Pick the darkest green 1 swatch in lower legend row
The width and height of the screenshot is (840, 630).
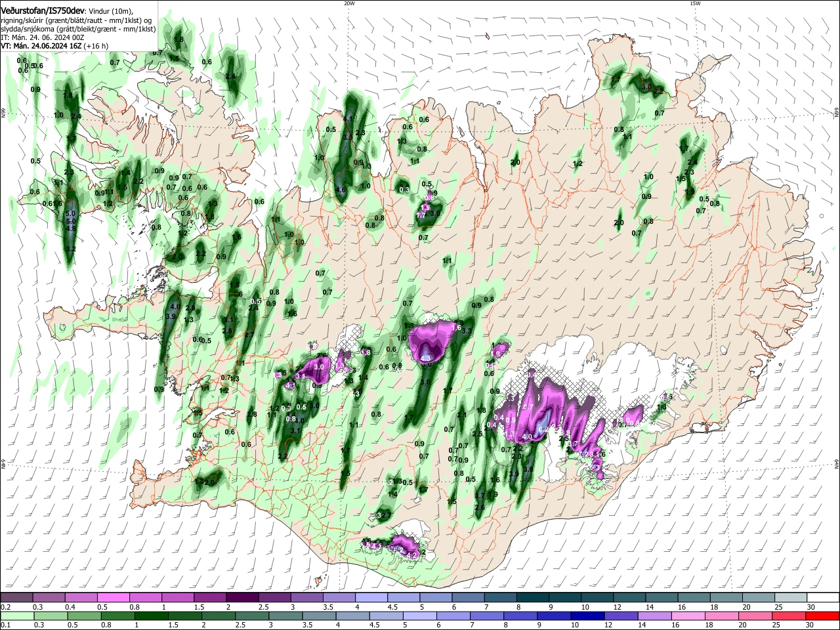click(x=151, y=616)
